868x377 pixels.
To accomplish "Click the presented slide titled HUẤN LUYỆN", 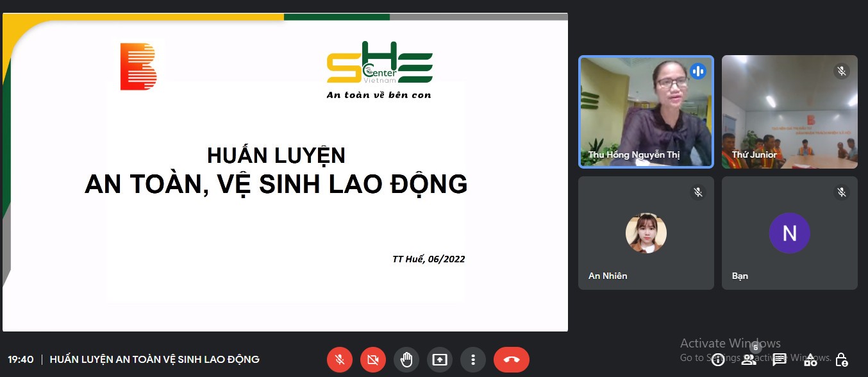I will pyautogui.click(x=285, y=172).
